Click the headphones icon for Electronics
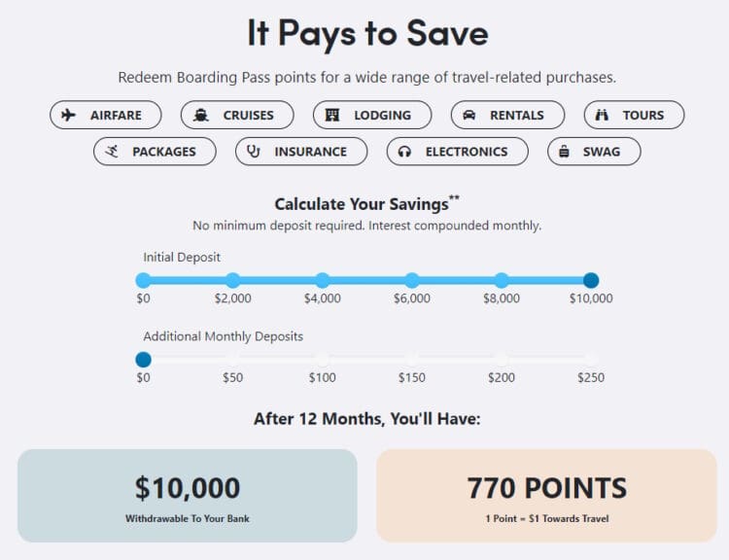Image resolution: width=729 pixels, height=560 pixels. pyautogui.click(x=405, y=152)
